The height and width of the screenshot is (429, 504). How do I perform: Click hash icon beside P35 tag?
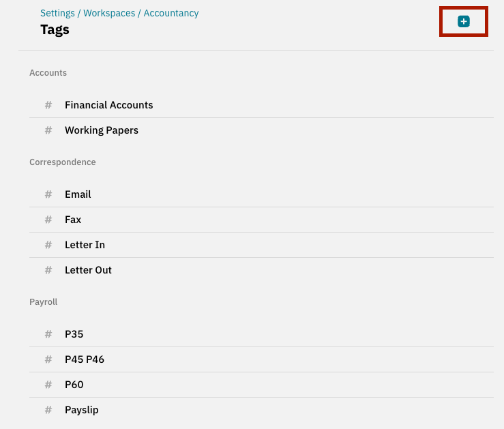pyautogui.click(x=48, y=334)
